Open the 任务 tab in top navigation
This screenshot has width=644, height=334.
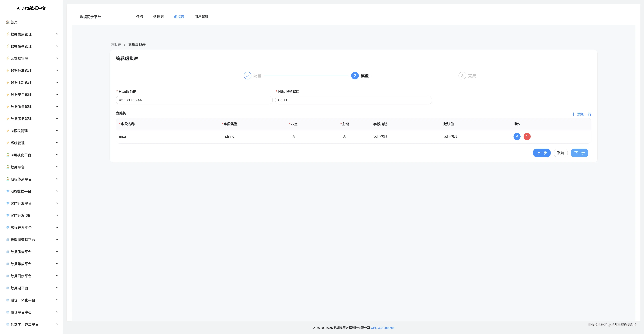tap(140, 17)
